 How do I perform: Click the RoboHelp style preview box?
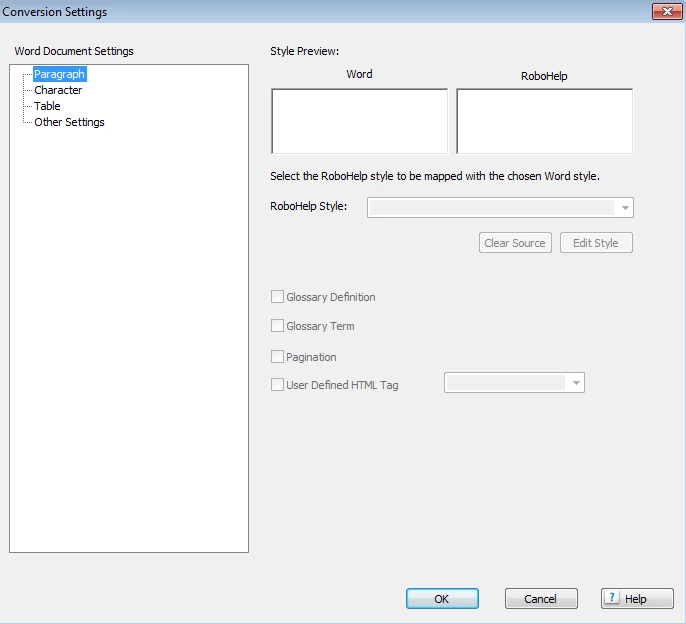point(545,121)
